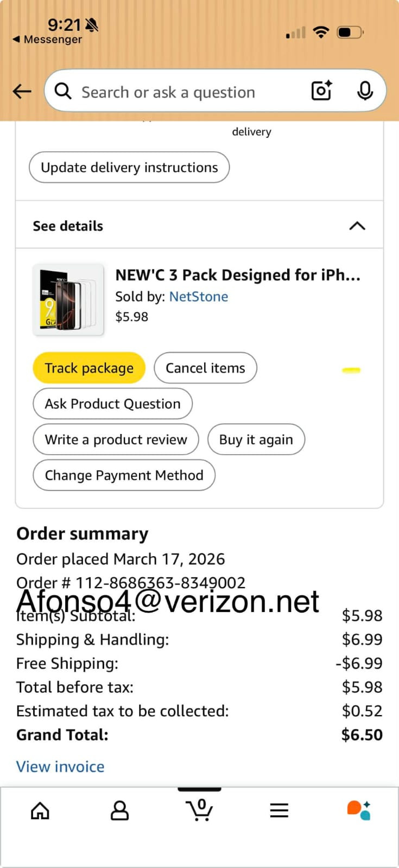The width and height of the screenshot is (399, 868).
Task: Open camera lens search icon
Action: (321, 91)
